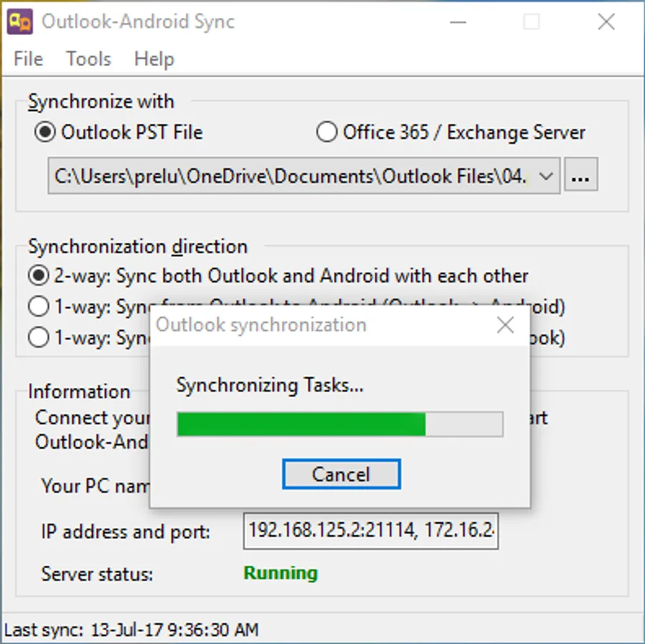Open the Help menu
Screen dimensions: 645x644
tap(154, 59)
